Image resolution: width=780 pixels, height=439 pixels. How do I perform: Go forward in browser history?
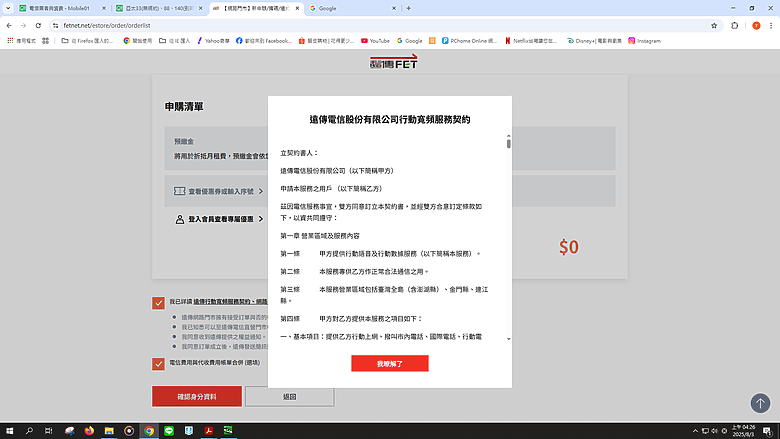tap(23, 25)
